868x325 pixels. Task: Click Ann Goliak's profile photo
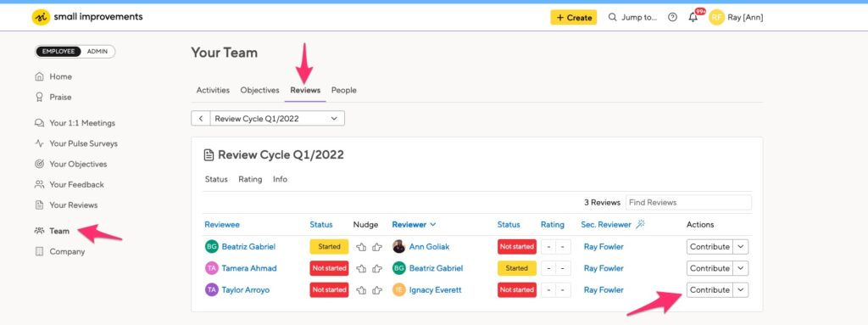(398, 247)
